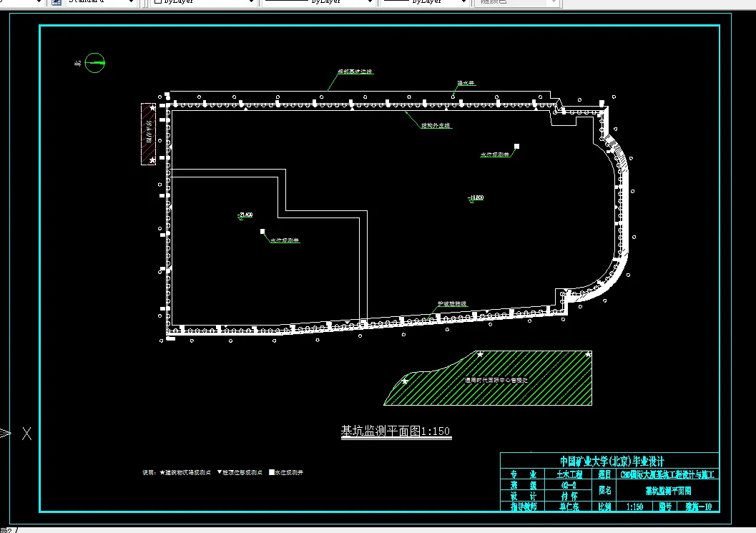The width and height of the screenshot is (756, 533).
Task: Select the upper star in the red hatched block
Action: click(x=152, y=108)
